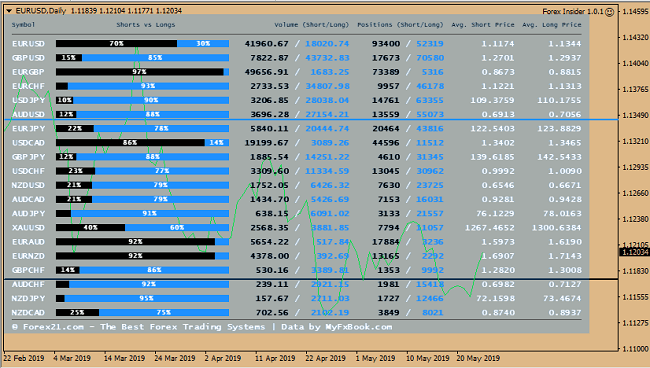
Task: Click the current price marker 1.12034
Action: tap(635, 252)
